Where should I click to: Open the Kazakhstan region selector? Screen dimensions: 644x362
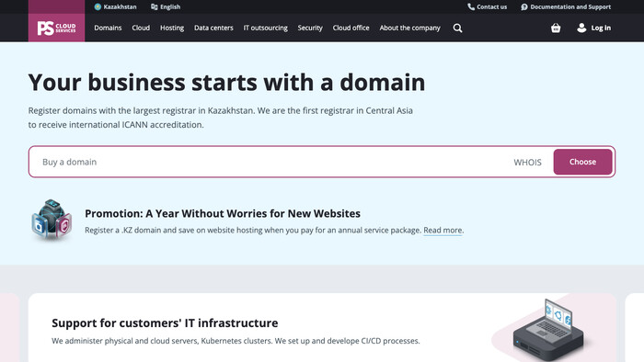[115, 7]
